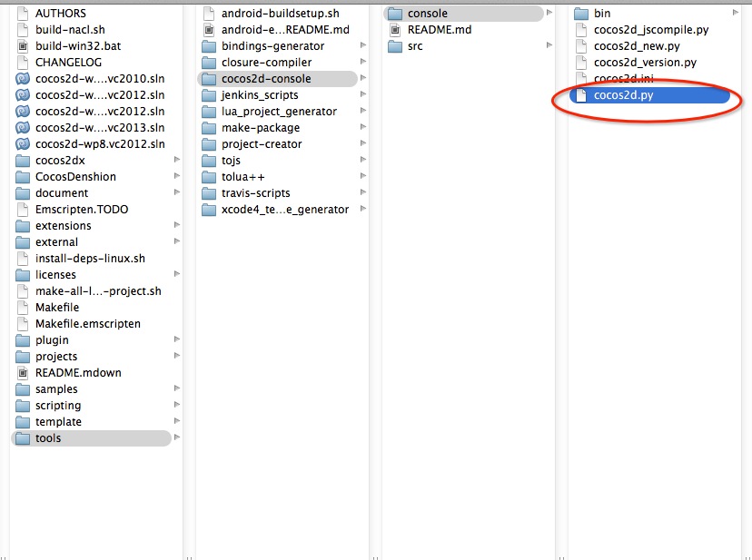Click the CocosDenshion folder icon

(x=23, y=177)
